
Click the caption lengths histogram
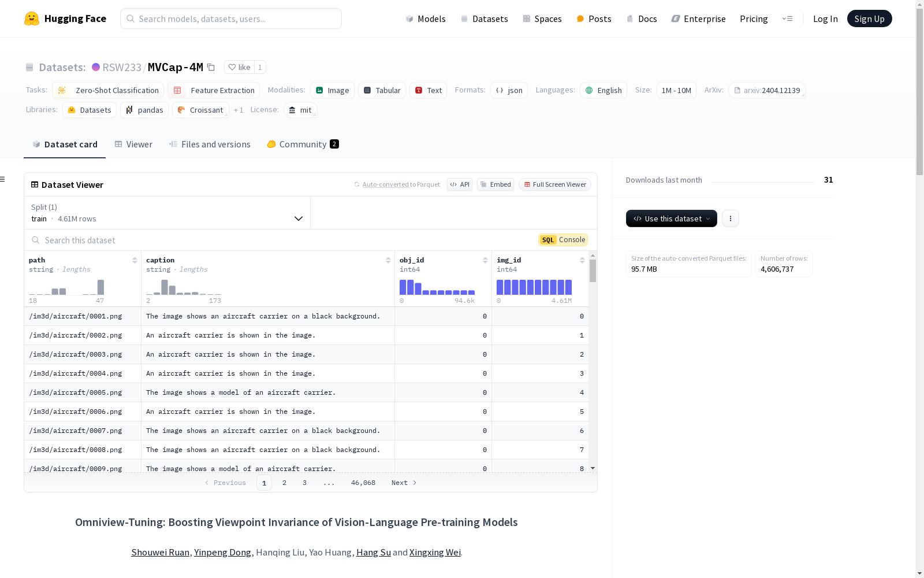pyautogui.click(x=184, y=287)
